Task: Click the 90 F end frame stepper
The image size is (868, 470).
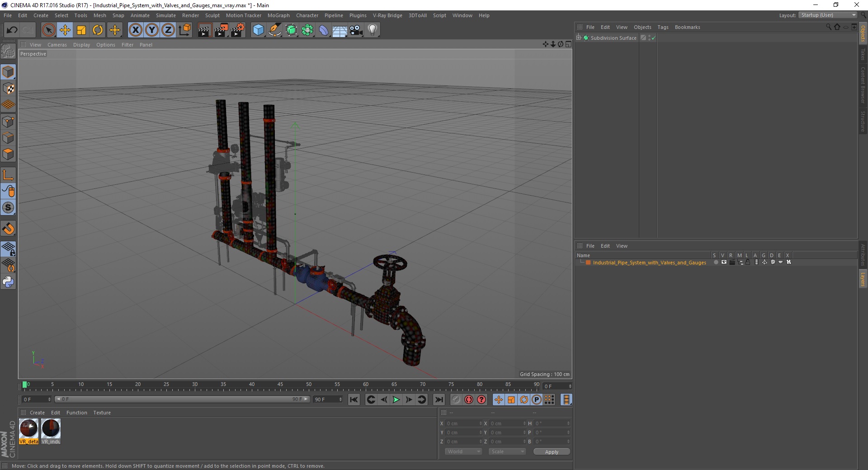Action: [x=340, y=399]
